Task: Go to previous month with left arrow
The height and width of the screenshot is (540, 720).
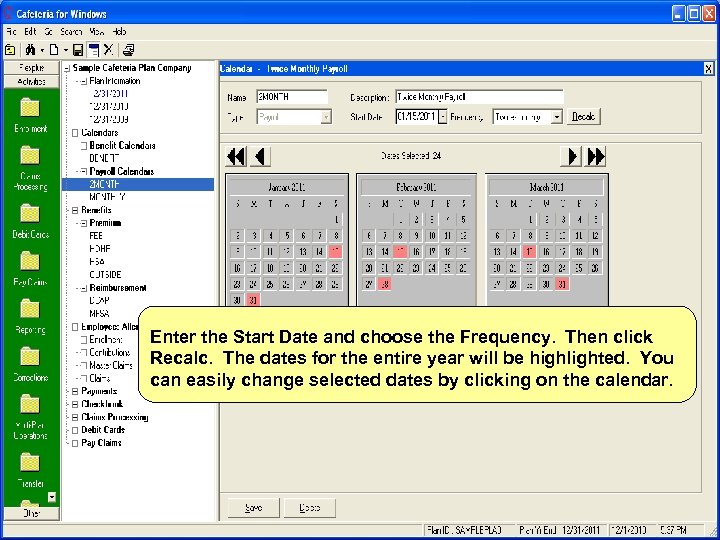Action: pyautogui.click(x=260, y=157)
